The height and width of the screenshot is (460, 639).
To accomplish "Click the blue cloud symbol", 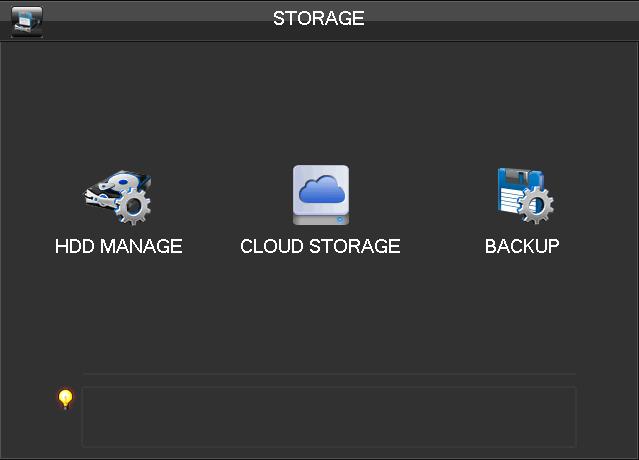I will 322,189.
